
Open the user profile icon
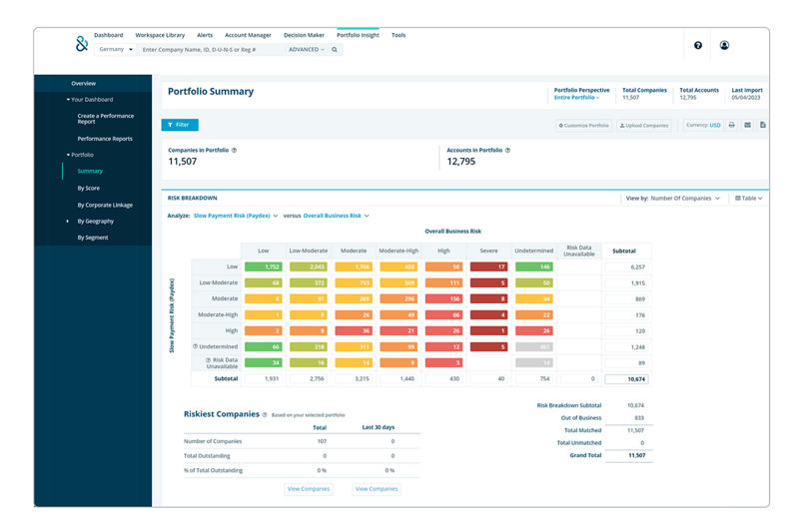pyautogui.click(x=724, y=45)
